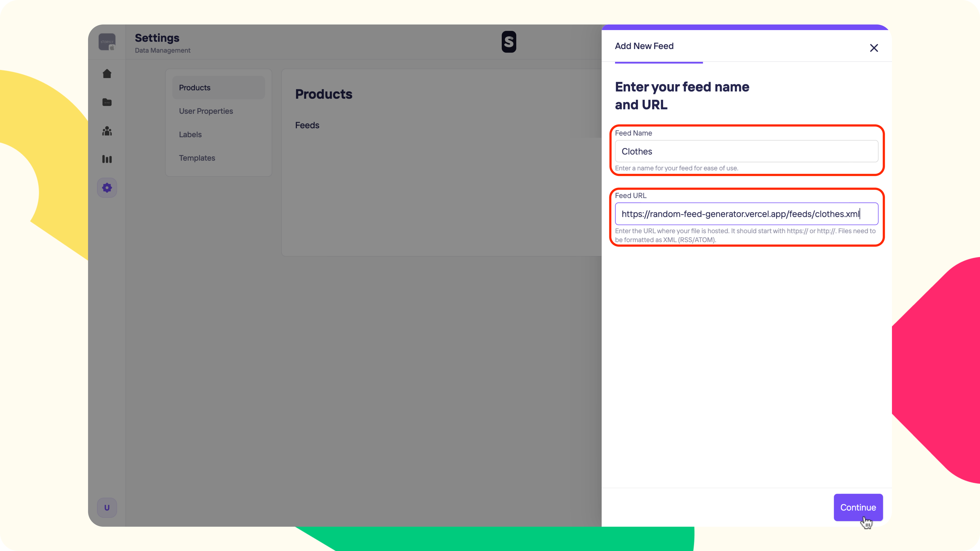The width and height of the screenshot is (980, 551).
Task: Open Templates settings section
Action: tap(197, 158)
